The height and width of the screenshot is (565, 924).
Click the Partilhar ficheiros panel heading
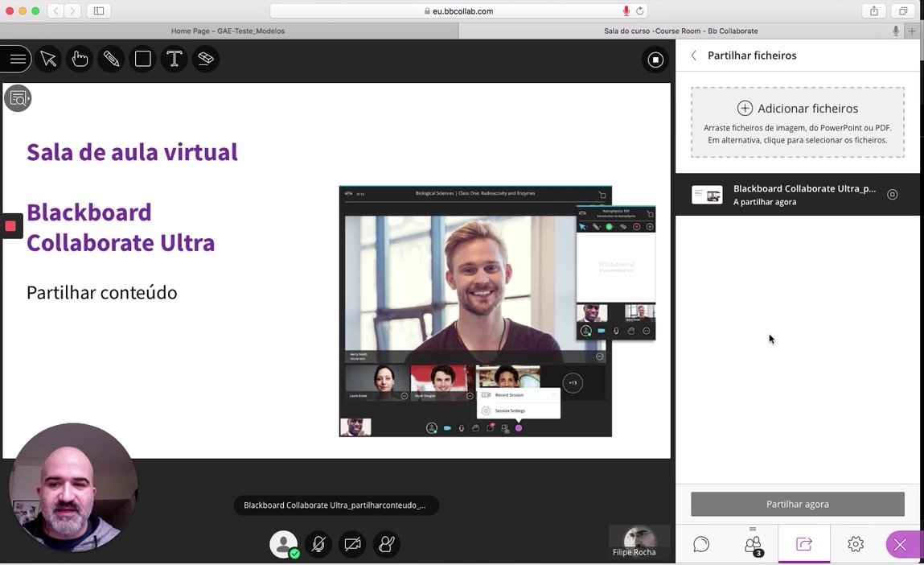point(752,56)
